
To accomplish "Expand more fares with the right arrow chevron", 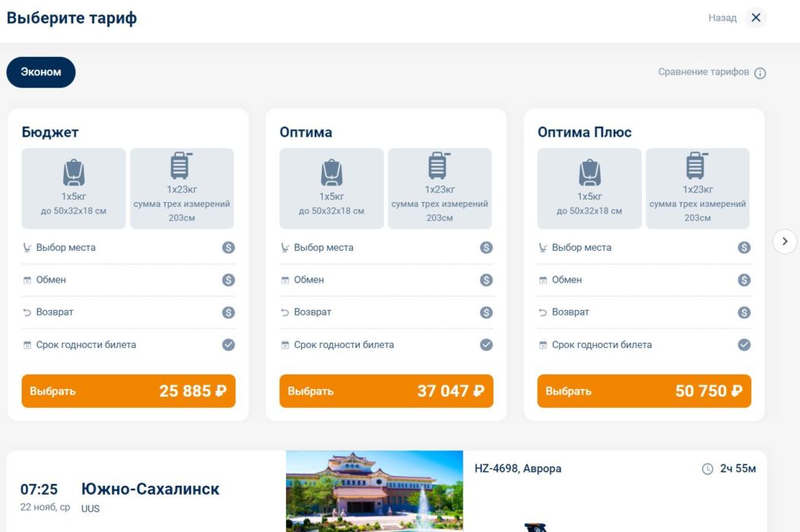I will pos(784,241).
